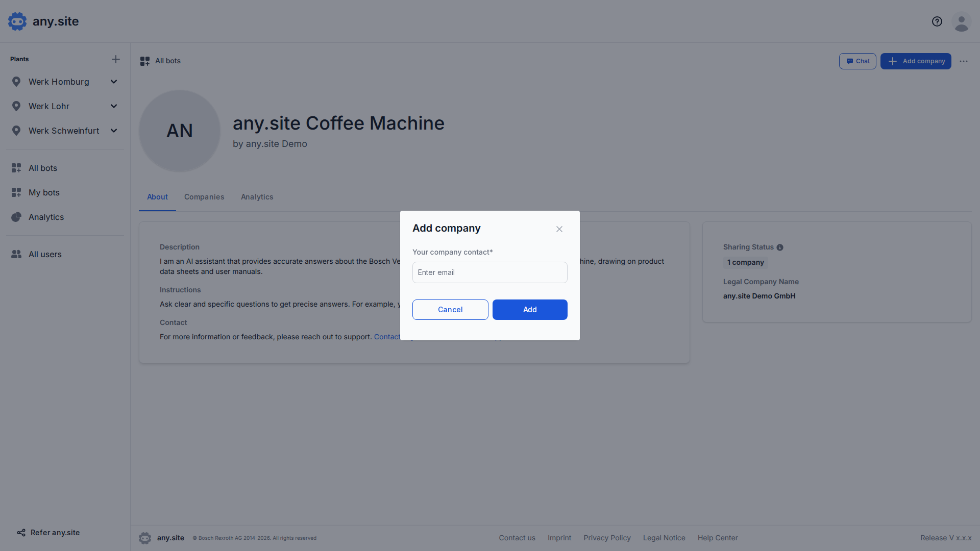Expand the Werk Homburg plant
The image size is (980, 551).
point(114,82)
